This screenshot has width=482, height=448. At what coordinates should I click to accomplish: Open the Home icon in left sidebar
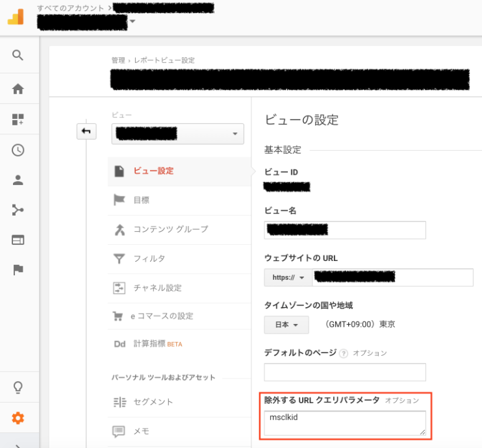[x=18, y=89]
